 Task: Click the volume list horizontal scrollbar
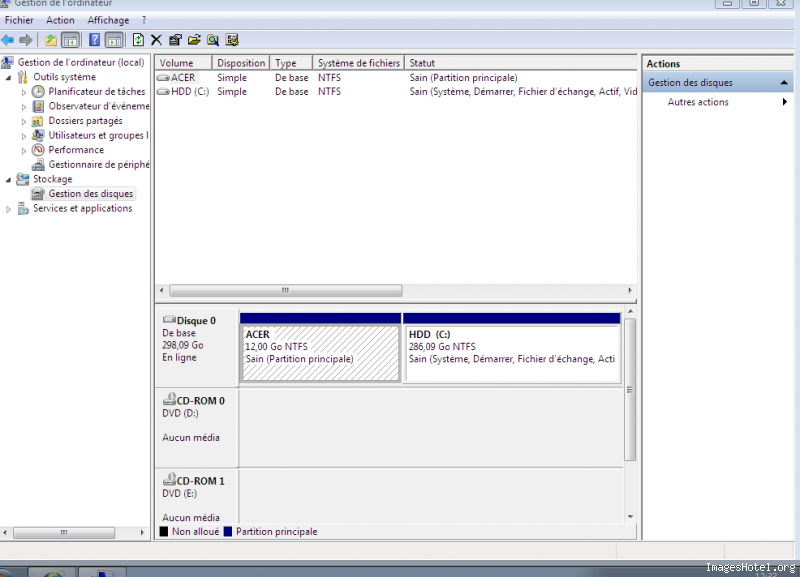pyautogui.click(x=285, y=291)
